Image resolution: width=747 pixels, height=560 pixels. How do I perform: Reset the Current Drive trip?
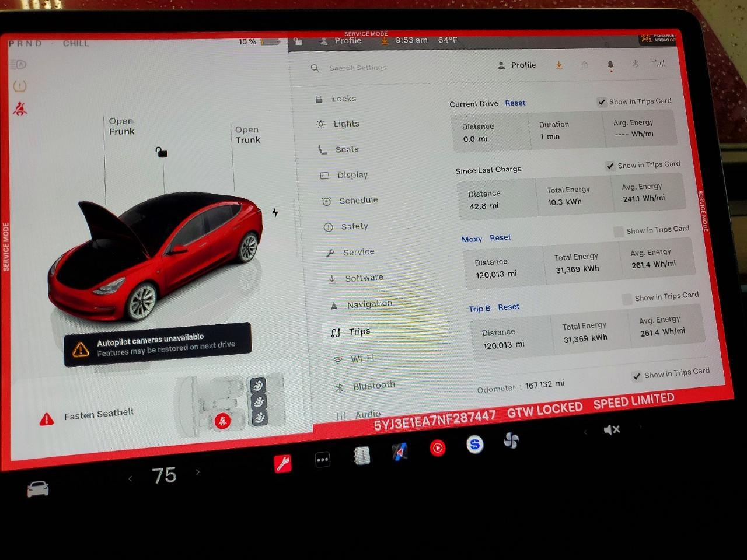(515, 103)
